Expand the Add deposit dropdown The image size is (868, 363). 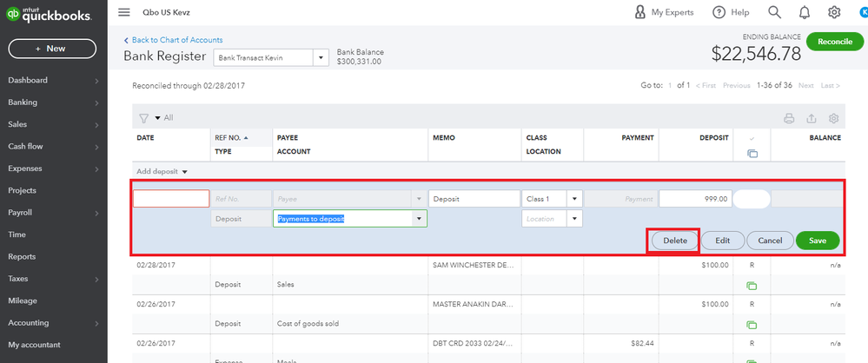click(162, 172)
